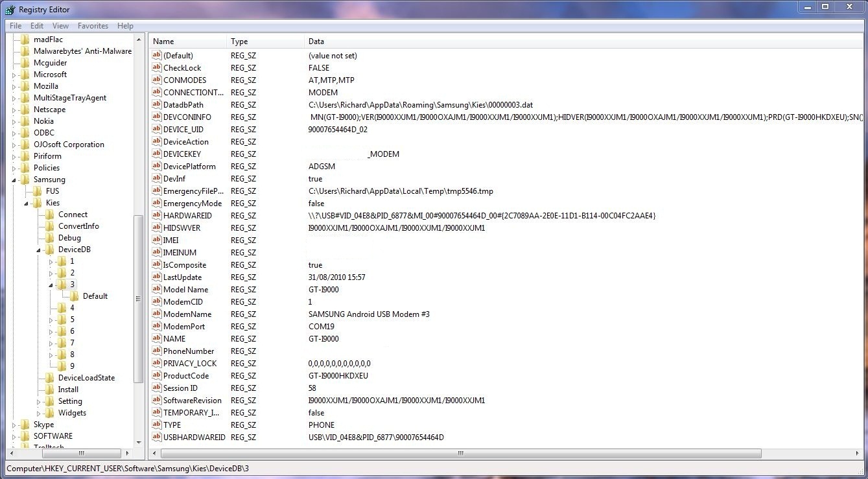This screenshot has width=868, height=479.
Task: Collapse the Kies key arrow
Action: tap(27, 203)
